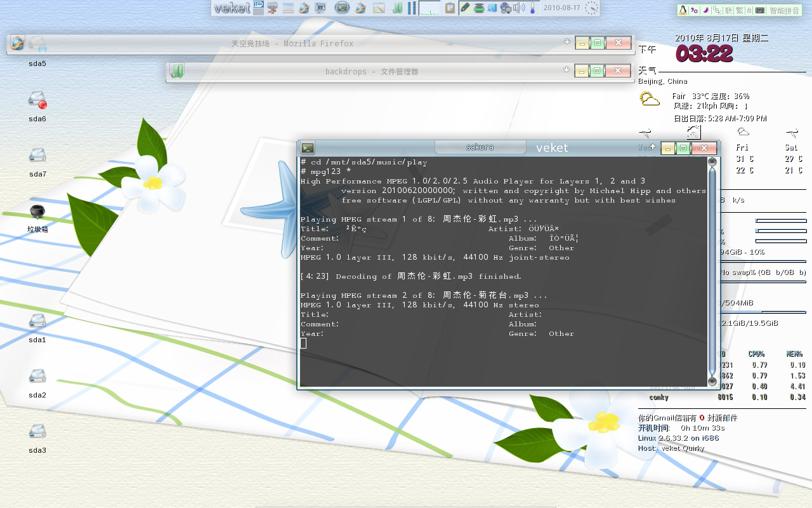
Task: Click the partly cloudy weather icon
Action: [x=650, y=99]
